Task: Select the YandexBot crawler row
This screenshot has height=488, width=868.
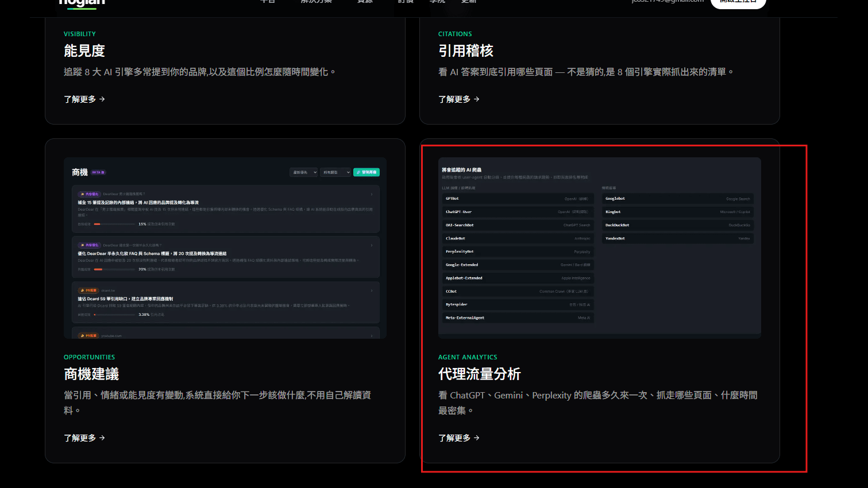Action: coord(678,238)
